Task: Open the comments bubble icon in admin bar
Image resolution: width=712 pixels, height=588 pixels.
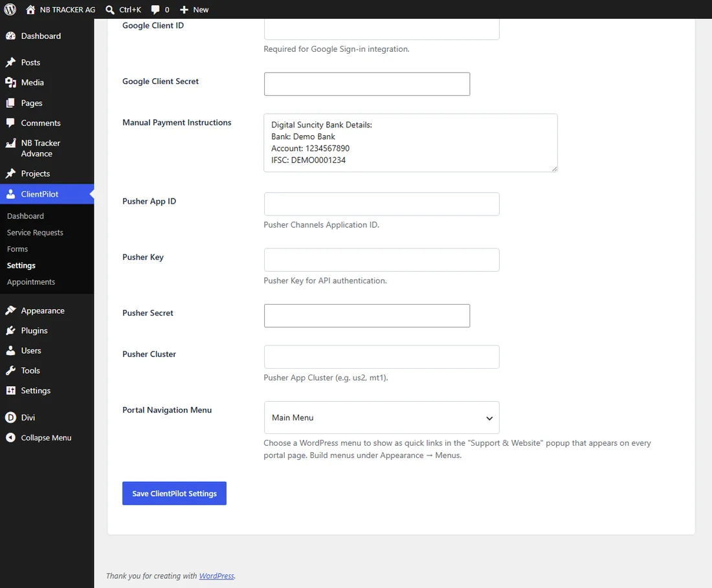Action: click(155, 10)
